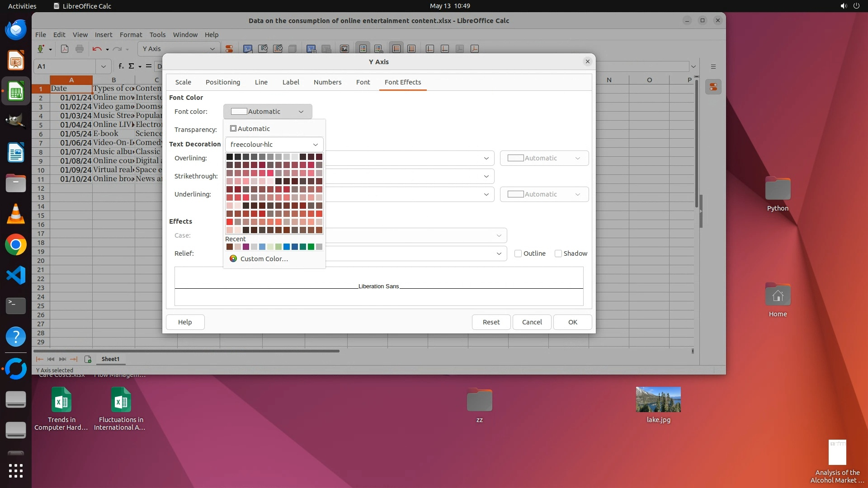Pick the green swatch in Recent colors
The width and height of the screenshot is (868, 488).
(311, 247)
